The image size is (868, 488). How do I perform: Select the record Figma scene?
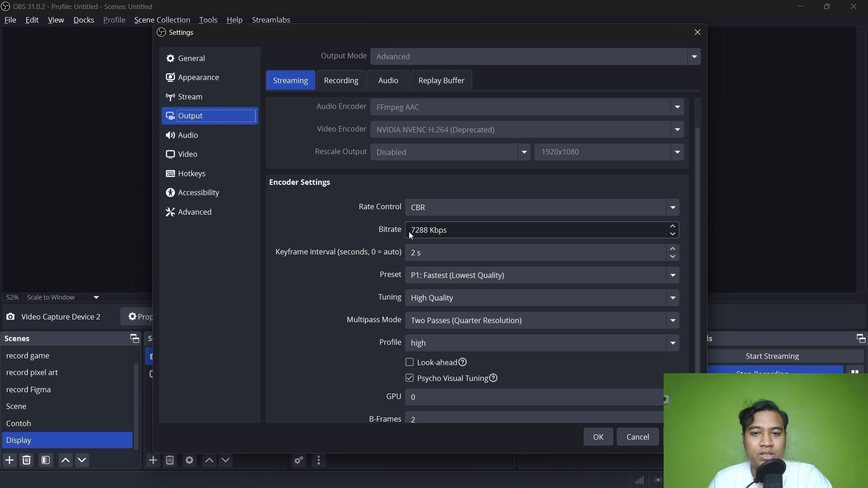(67, 390)
